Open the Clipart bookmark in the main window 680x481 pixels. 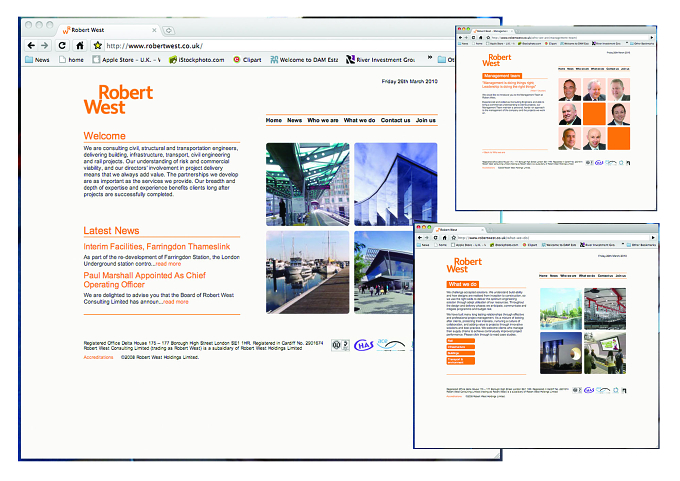tap(247, 60)
